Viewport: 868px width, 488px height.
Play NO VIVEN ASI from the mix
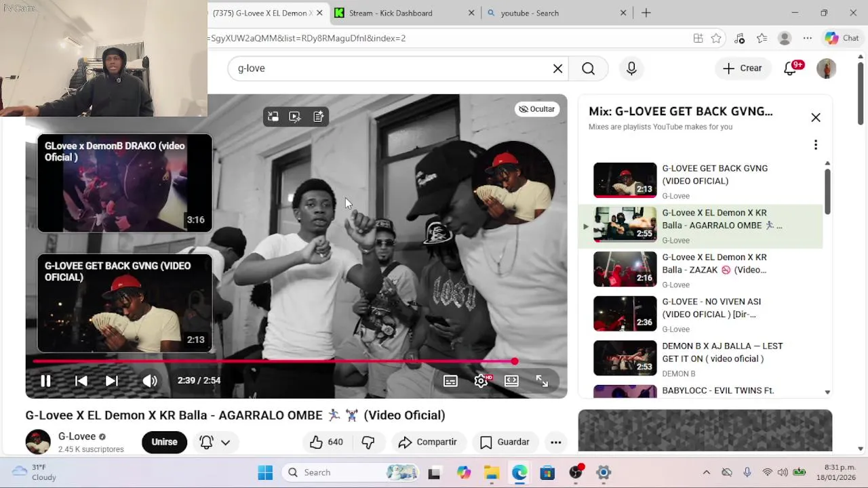[701, 314]
